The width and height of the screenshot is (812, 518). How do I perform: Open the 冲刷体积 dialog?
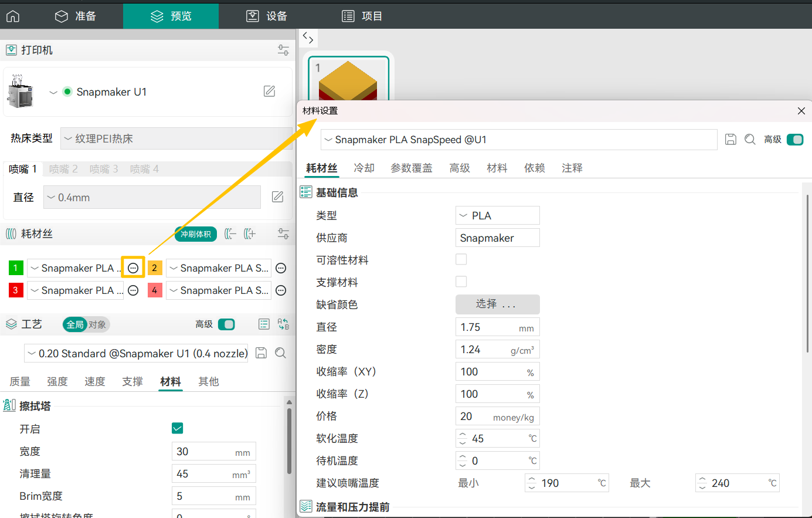(195, 233)
